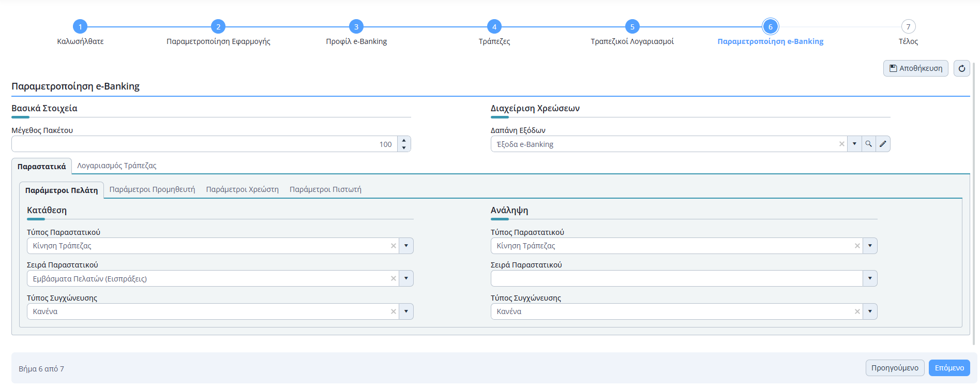This screenshot has width=980, height=387.
Task: Click the Επόμενο button
Action: point(949,368)
